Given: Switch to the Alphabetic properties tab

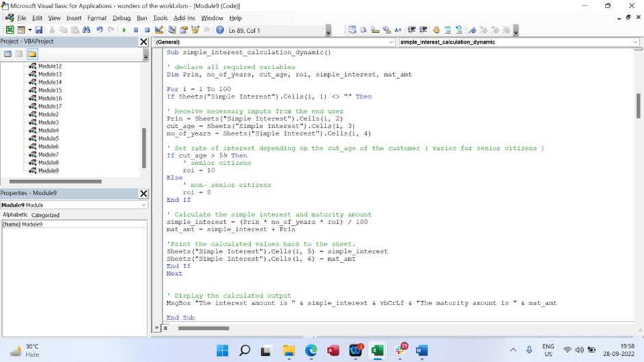Looking at the screenshot, I should [15, 215].
